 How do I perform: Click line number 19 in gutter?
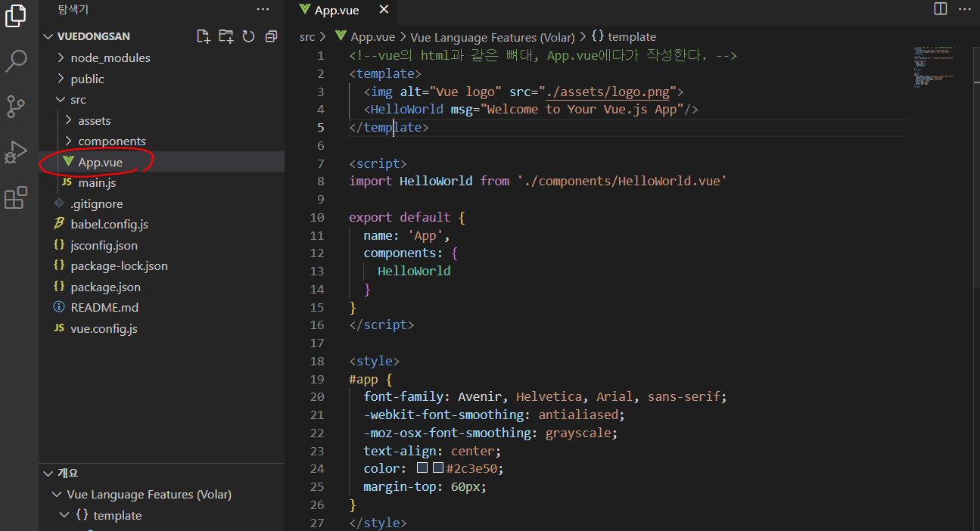pyautogui.click(x=316, y=379)
